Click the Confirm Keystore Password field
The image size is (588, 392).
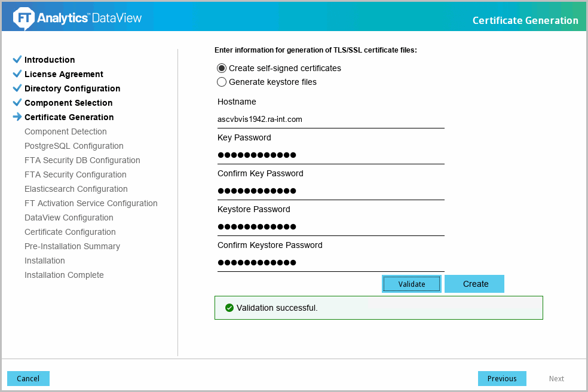click(x=330, y=263)
